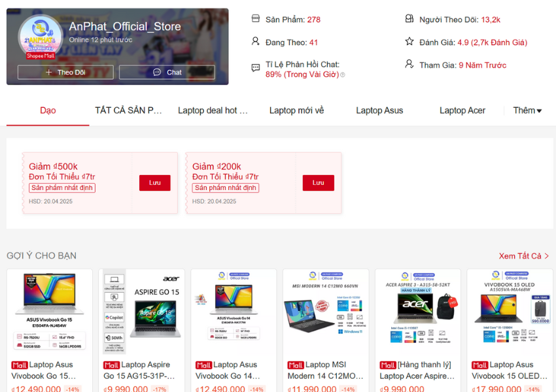Viewport: 556px width, 392px height.
Task: Click product title Laptop MSI Modern 14 C12MO
Action: click(x=326, y=370)
